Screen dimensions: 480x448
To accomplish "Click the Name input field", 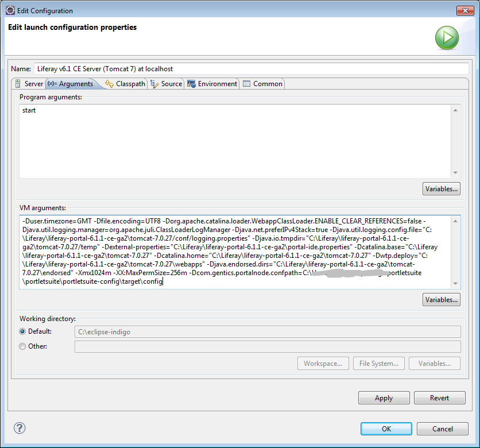I will coord(251,68).
